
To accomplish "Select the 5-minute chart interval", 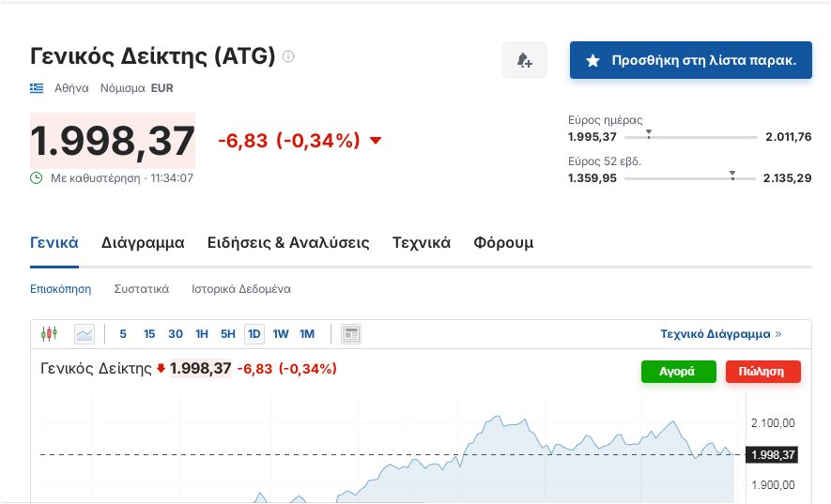I will pos(123,333).
